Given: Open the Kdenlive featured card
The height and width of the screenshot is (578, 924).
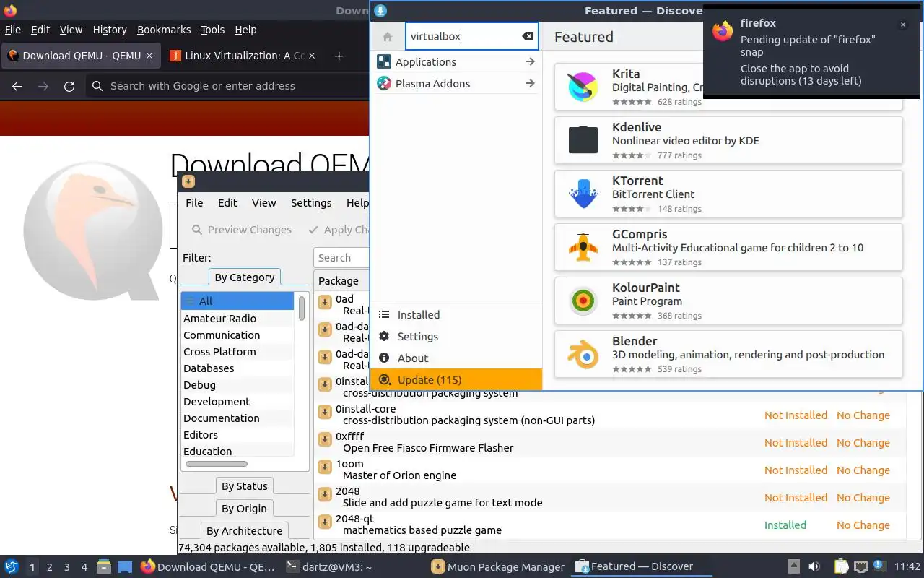Looking at the screenshot, I should [728, 140].
